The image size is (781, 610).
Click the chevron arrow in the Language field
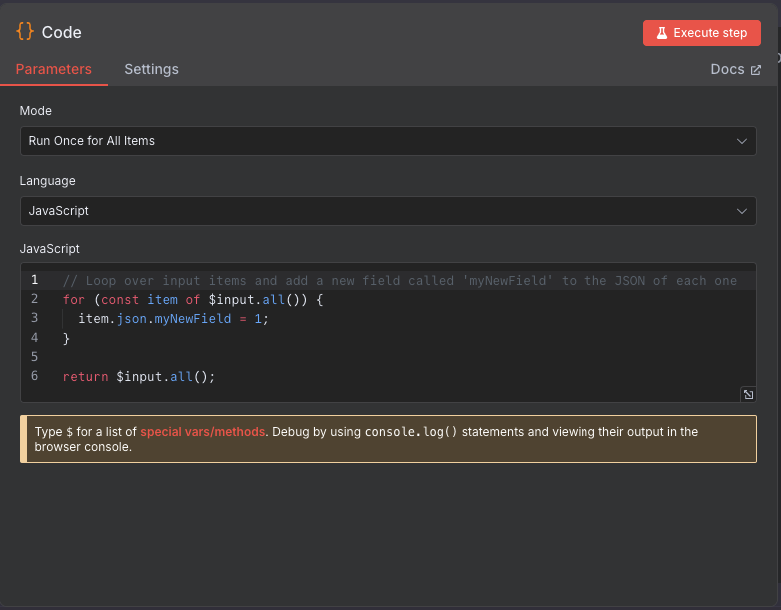point(742,211)
